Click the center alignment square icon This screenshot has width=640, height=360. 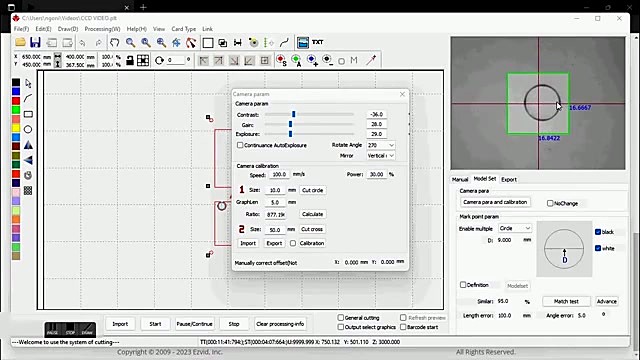coord(264,61)
